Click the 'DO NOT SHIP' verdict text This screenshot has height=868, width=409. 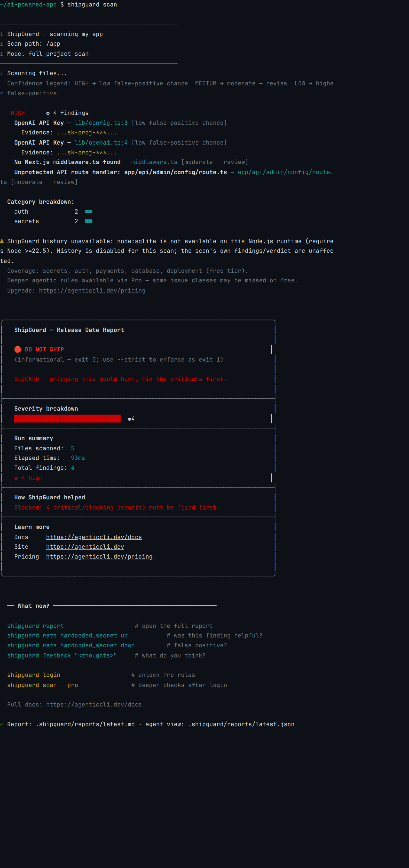[x=45, y=349]
